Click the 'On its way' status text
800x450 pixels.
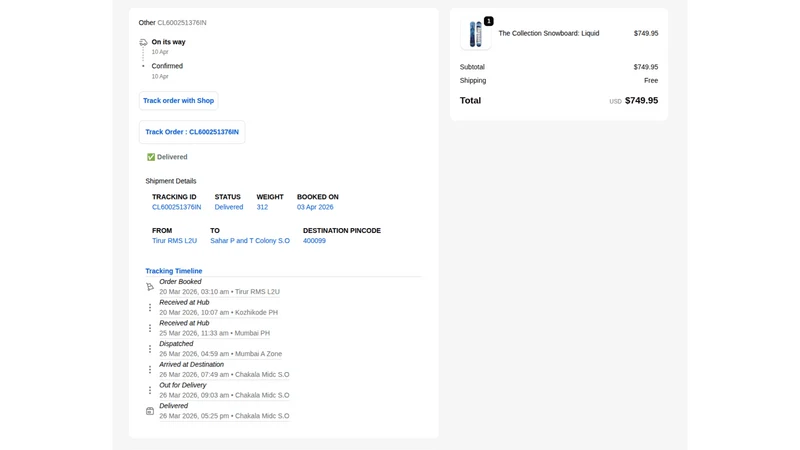[x=168, y=42]
